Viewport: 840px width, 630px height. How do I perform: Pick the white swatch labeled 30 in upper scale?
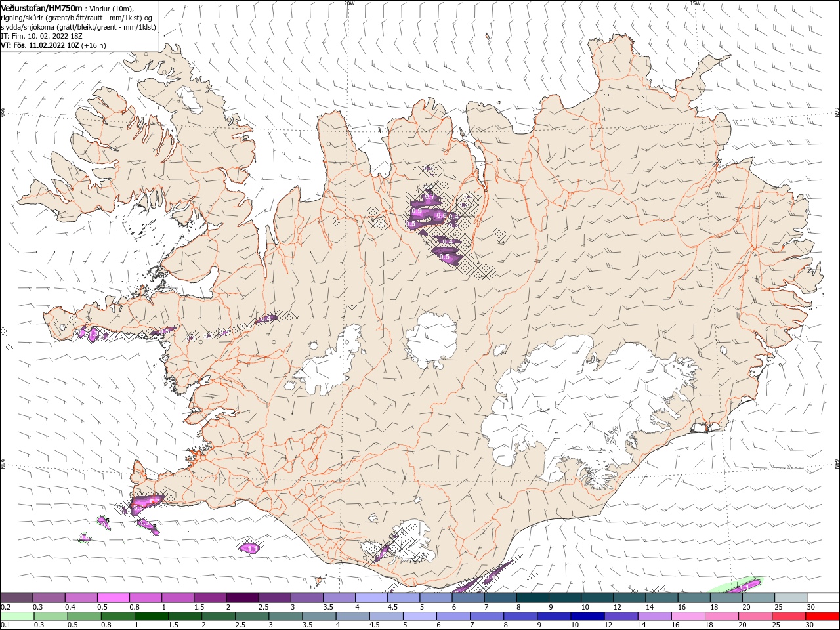(823, 598)
